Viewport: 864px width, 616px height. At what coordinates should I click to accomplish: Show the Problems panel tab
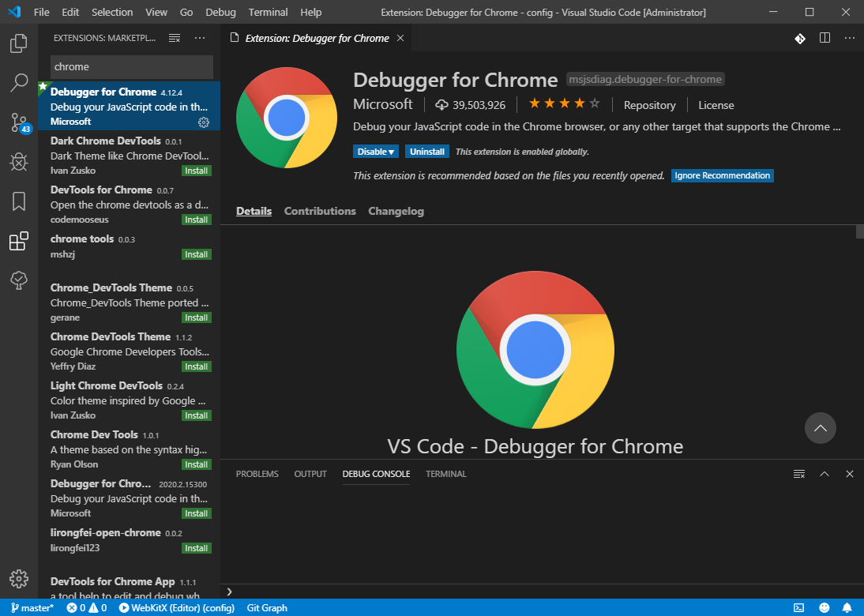(257, 474)
